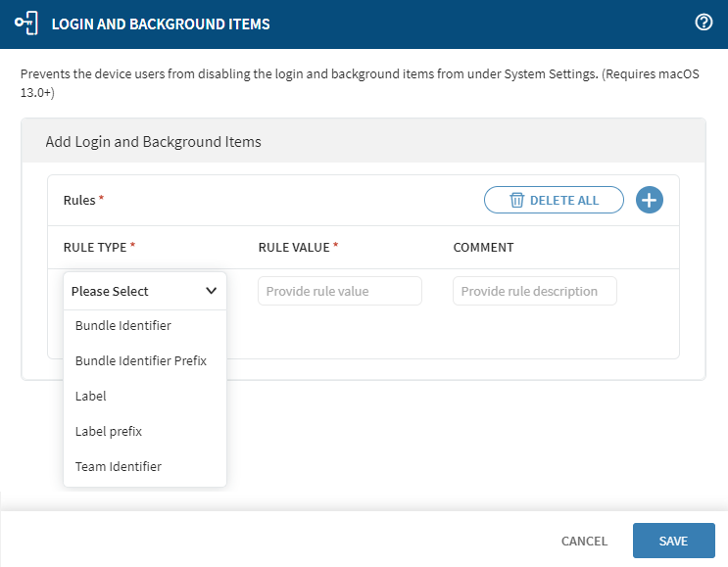Click the help question mark icon

704,22
